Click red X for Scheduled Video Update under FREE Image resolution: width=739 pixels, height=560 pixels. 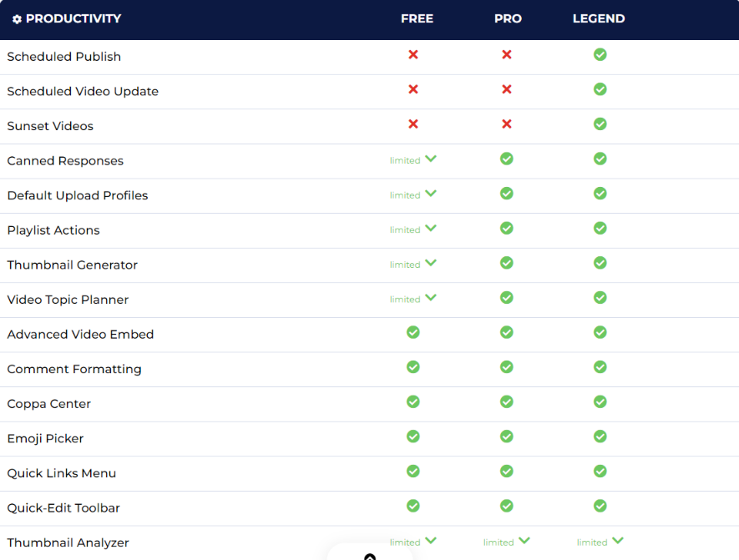click(413, 89)
